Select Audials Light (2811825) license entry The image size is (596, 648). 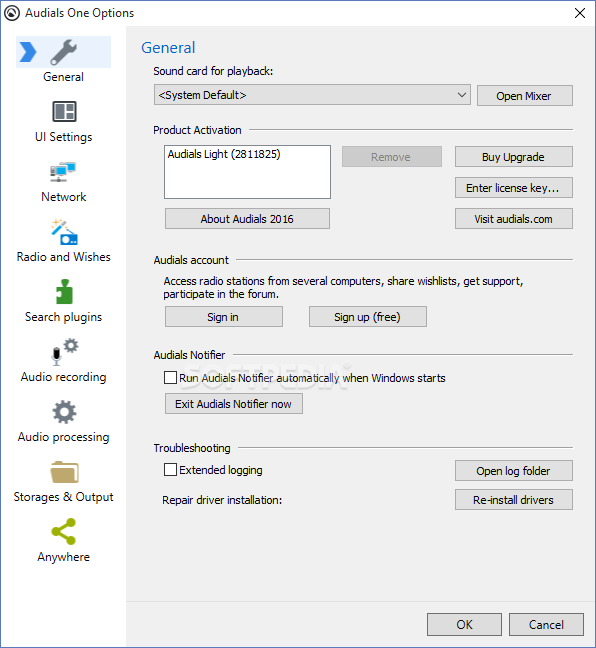pos(224,154)
